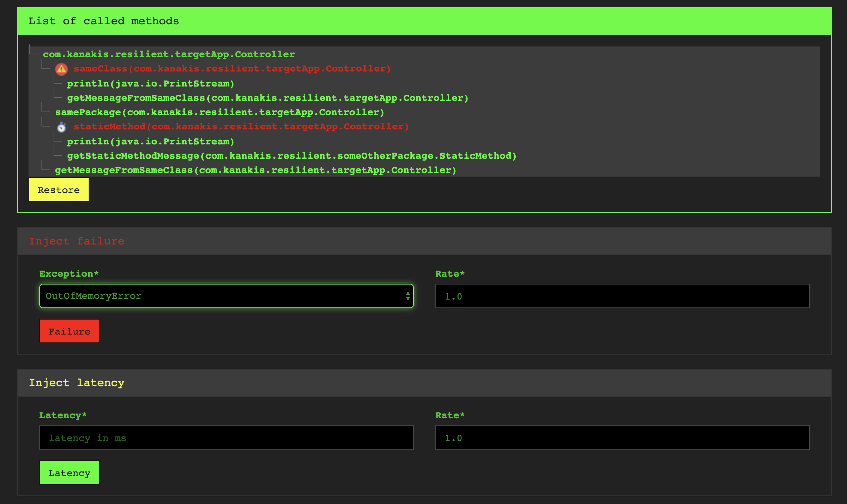Focus the latency Rate input field
Screen dimensions: 847x504
tap(622, 438)
